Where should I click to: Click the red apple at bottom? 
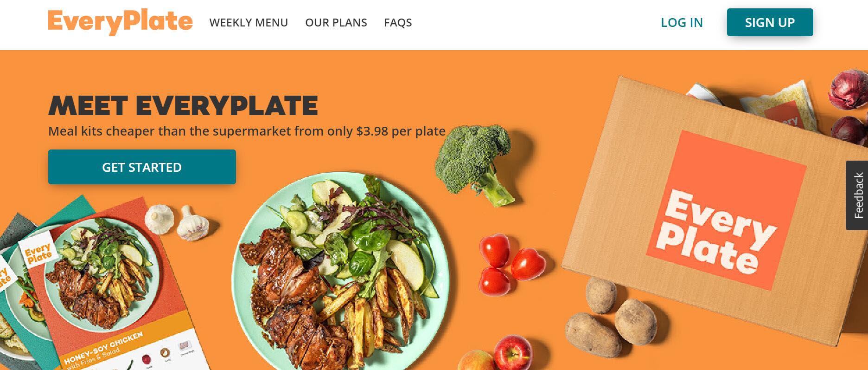pos(512,352)
